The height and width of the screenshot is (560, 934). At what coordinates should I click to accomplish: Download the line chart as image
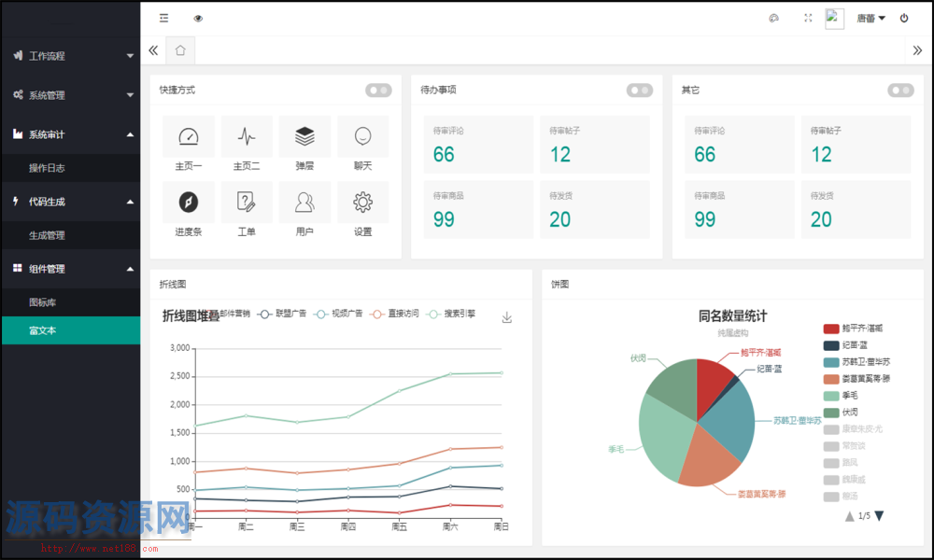pos(507,317)
